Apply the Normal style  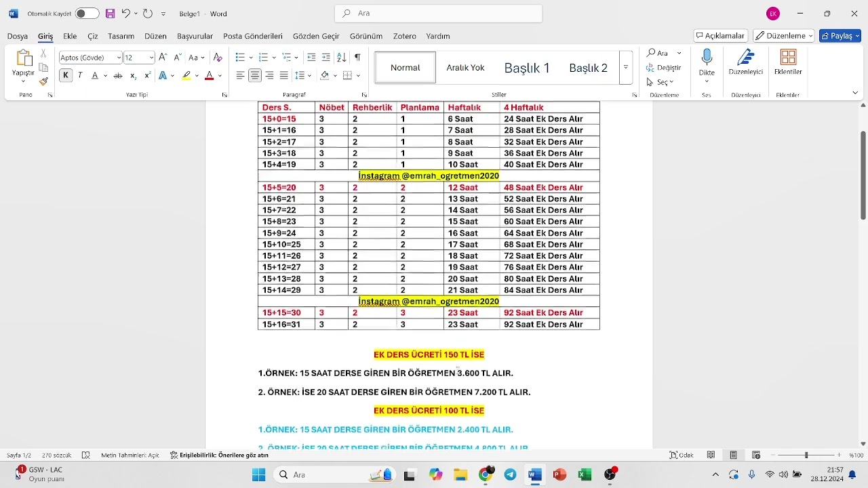(x=406, y=68)
